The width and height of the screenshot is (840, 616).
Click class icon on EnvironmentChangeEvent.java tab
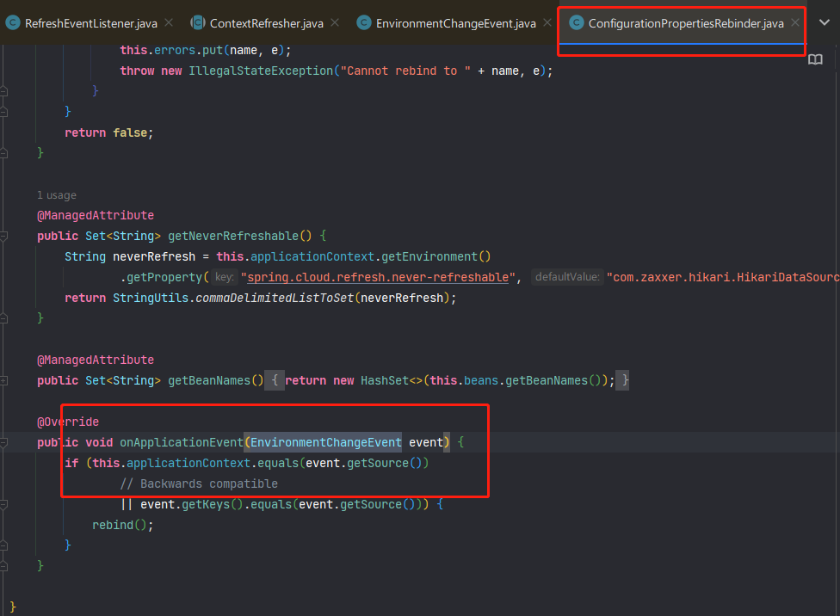tap(364, 23)
